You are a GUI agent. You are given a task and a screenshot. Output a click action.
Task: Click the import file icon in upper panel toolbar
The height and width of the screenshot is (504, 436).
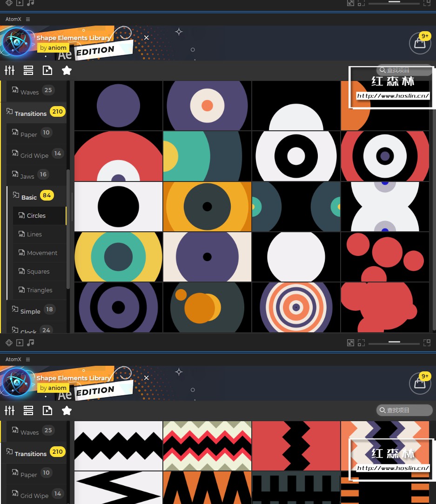point(47,70)
